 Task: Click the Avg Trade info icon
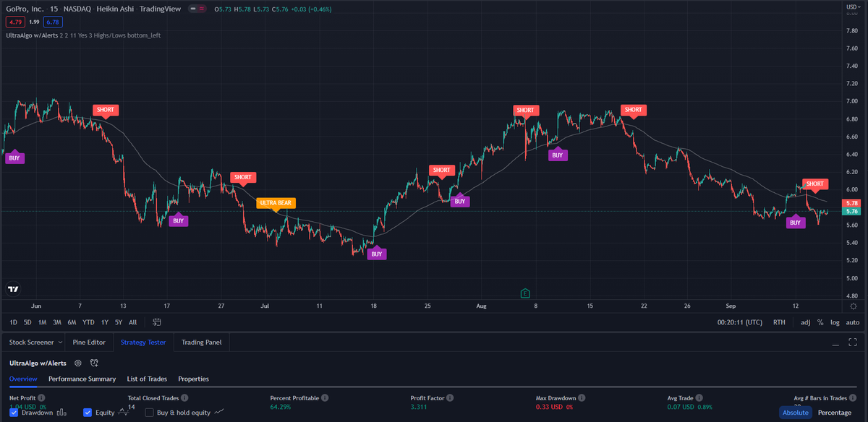click(x=699, y=398)
